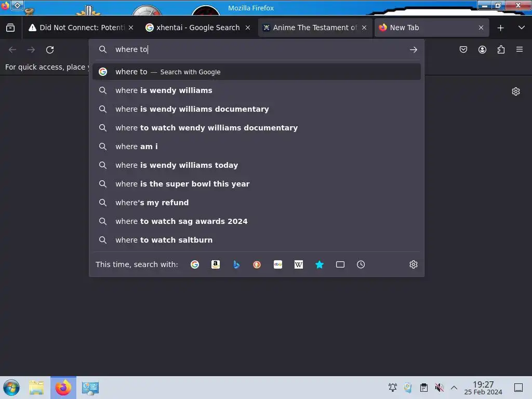
Task: Open the Windows-style Start menu
Action: coord(11,388)
